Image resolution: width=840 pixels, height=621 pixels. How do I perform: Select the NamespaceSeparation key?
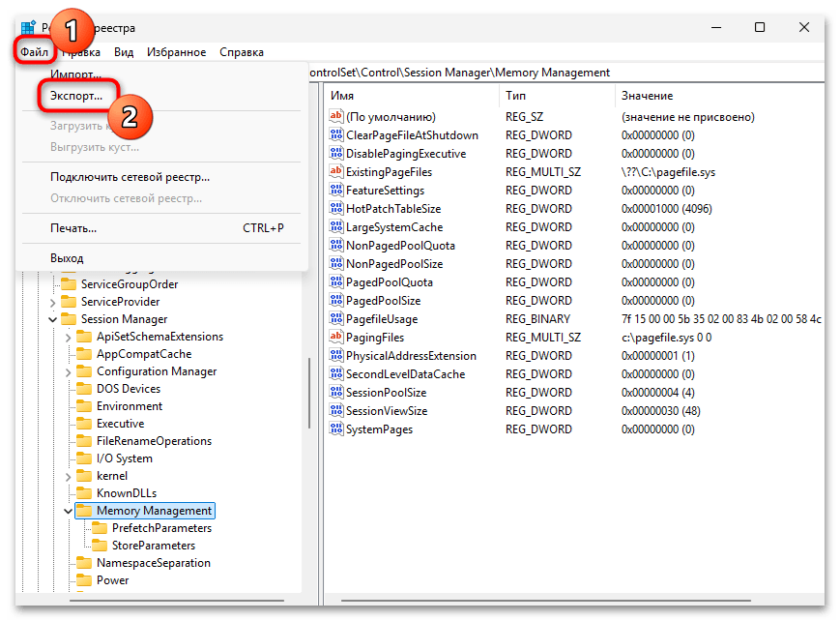[x=154, y=563]
